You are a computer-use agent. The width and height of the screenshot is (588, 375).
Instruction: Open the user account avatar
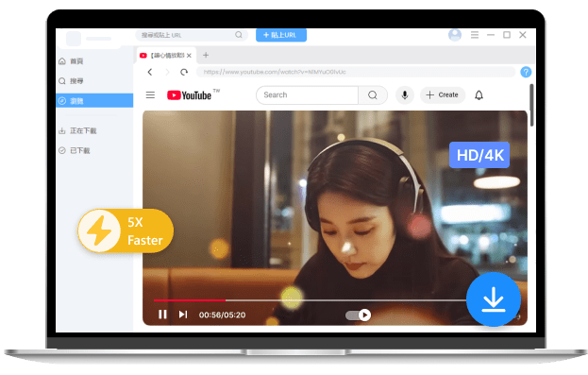(455, 35)
